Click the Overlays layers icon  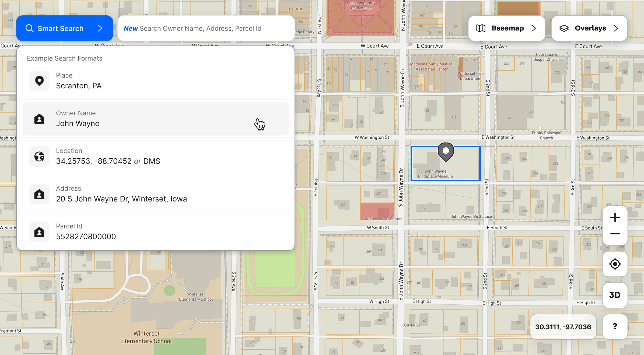(564, 28)
